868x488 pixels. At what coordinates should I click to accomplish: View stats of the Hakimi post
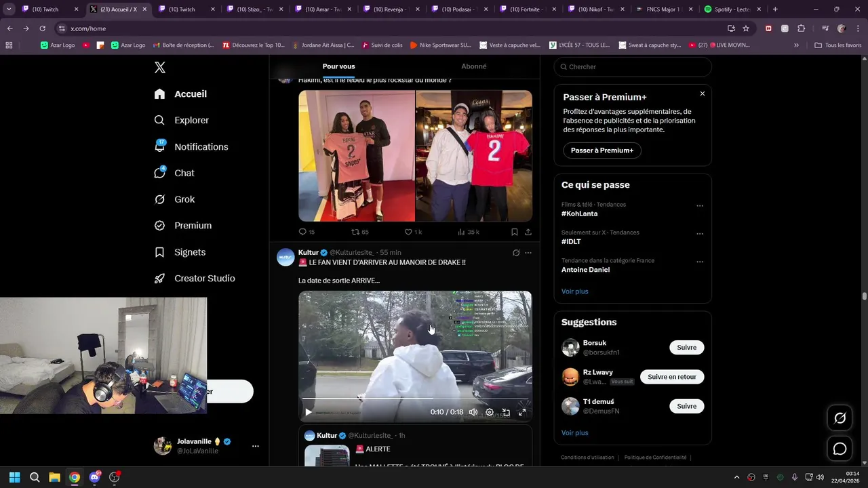pyautogui.click(x=469, y=232)
